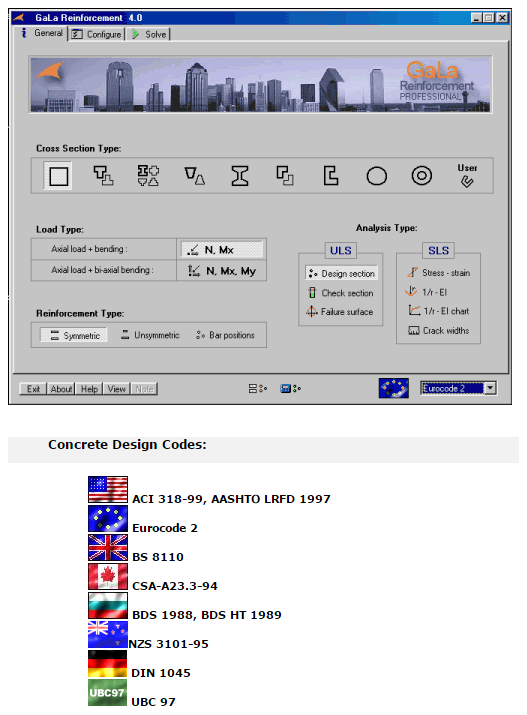This screenshot has width=527, height=715.
Task: Open the User defined cross section
Action: coord(467,176)
